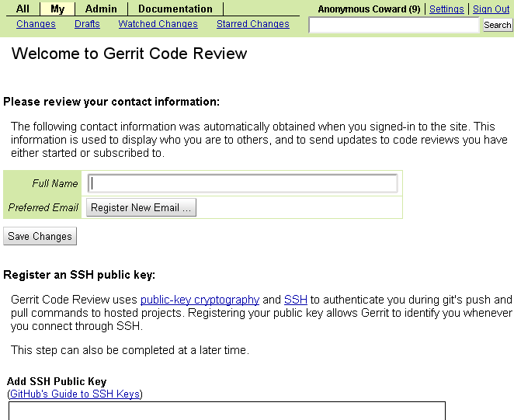Open Settings link
Viewport: 514px width, 420px height.
[446, 9]
